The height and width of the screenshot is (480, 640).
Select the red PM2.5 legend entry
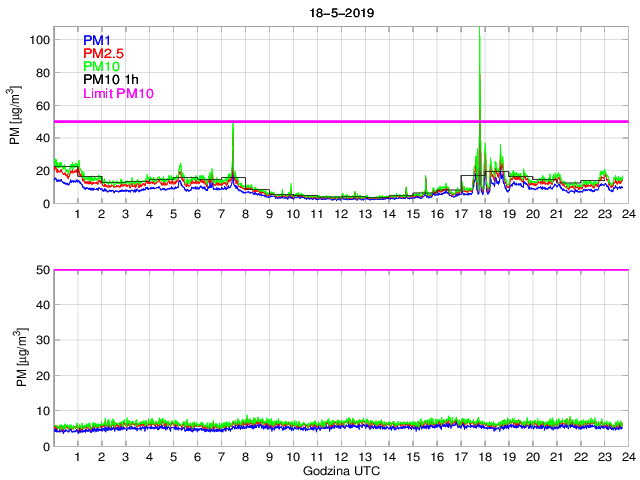105,53
